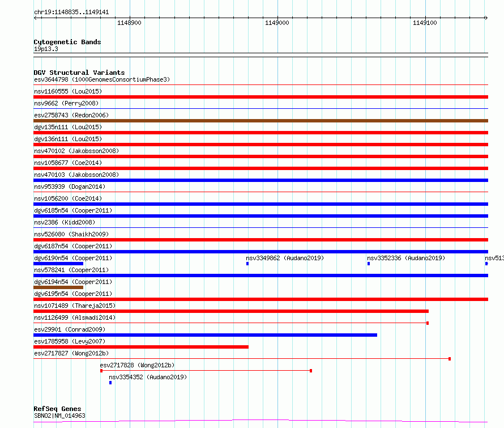Open the SBNO2|NM_014963 RefSeq gene label
Image resolution: width=504 pixels, height=428 pixels.
pos(59,416)
